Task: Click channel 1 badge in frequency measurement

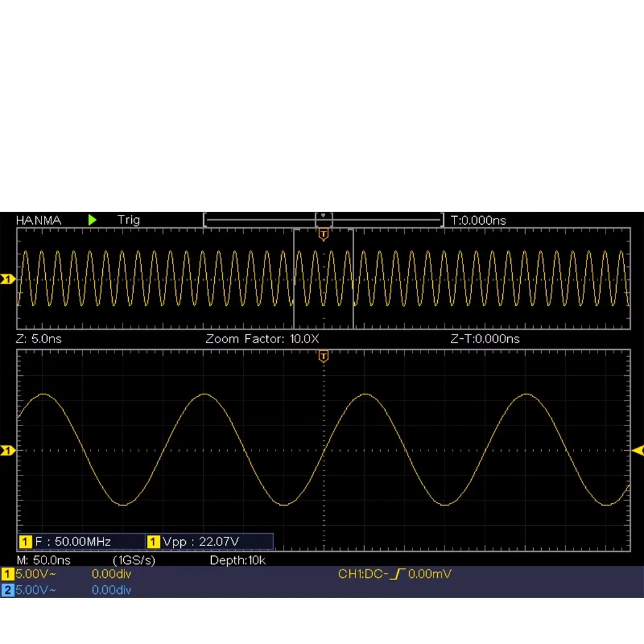Action: pyautogui.click(x=25, y=542)
